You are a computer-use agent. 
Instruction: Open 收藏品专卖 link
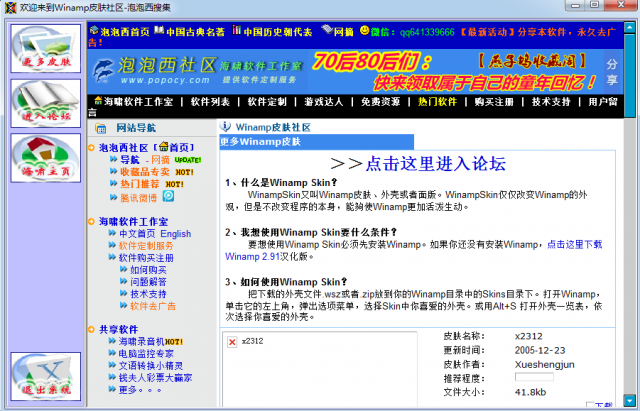coord(144,172)
